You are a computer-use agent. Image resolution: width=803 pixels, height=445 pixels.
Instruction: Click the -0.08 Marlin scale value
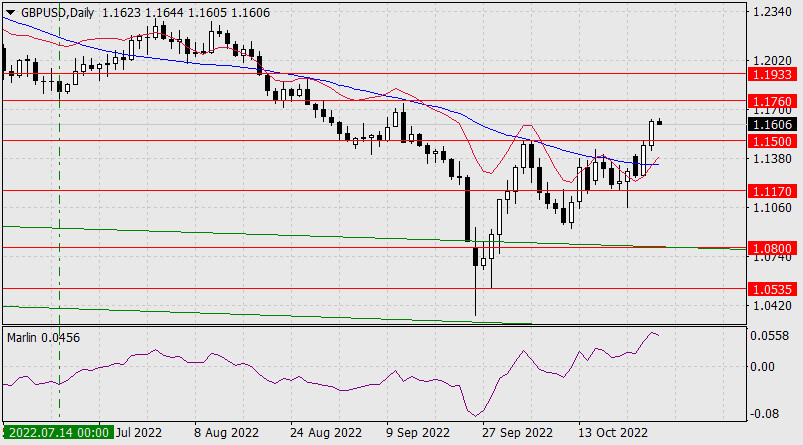pyautogui.click(x=763, y=414)
